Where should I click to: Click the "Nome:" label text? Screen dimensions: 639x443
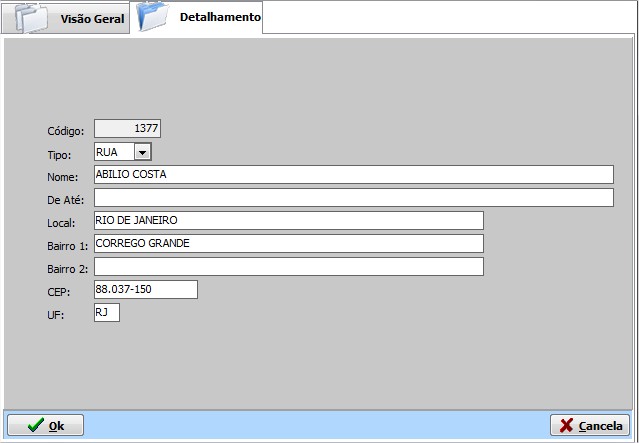point(63,177)
